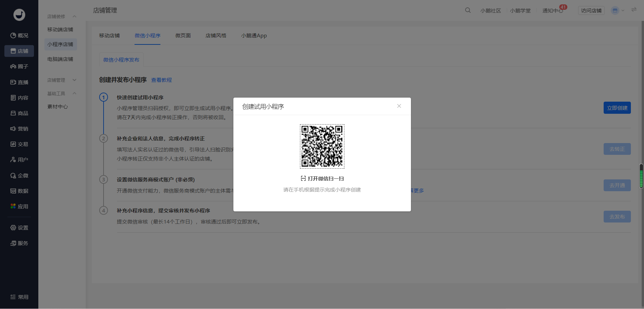Open 直播 live section in the sidebar

pyautogui.click(x=19, y=82)
